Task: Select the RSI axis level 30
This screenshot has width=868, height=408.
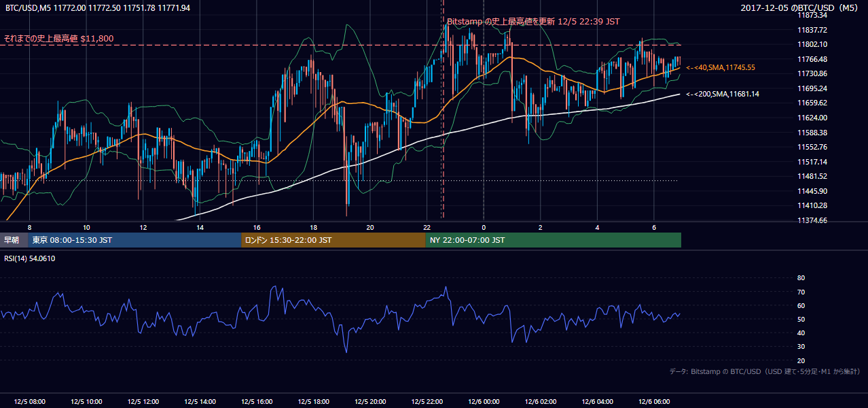Action: point(801,347)
